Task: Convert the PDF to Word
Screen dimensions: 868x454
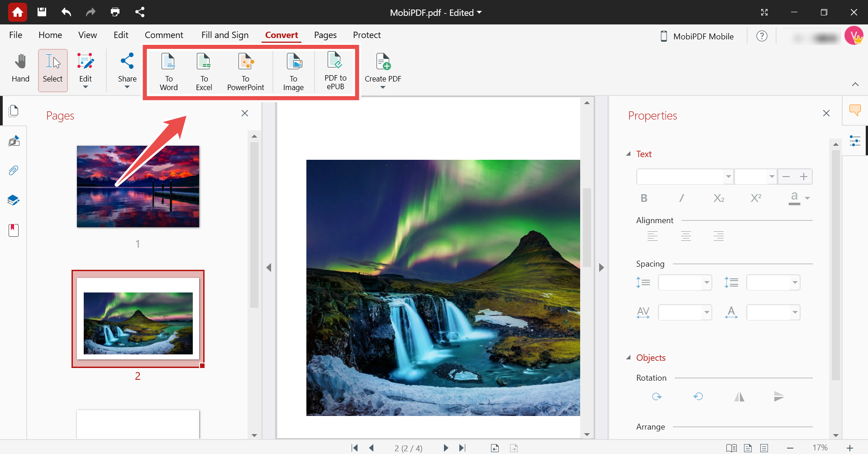Action: coord(168,71)
